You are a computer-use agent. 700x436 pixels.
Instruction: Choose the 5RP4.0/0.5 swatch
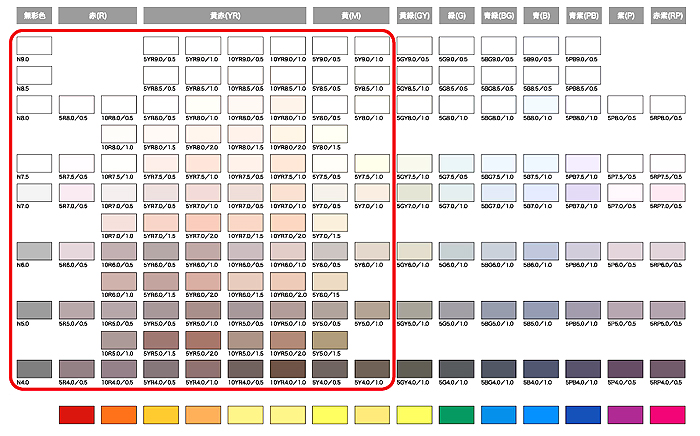666,368
